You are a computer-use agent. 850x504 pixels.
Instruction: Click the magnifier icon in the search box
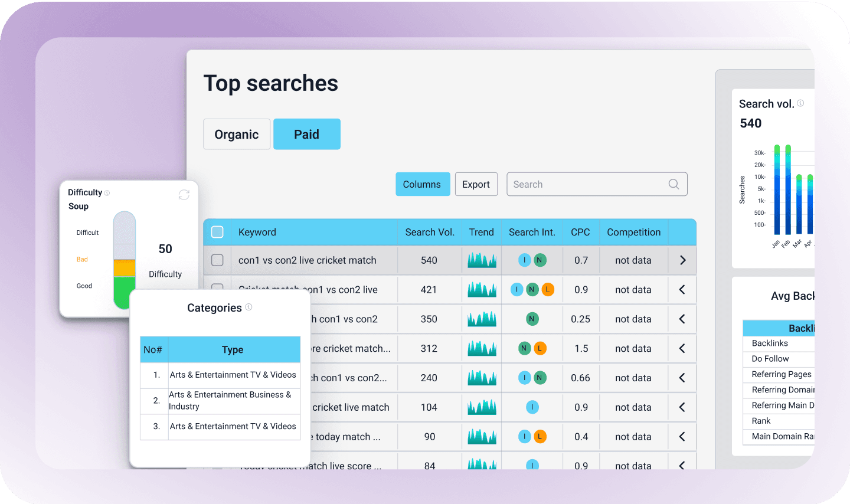click(674, 184)
